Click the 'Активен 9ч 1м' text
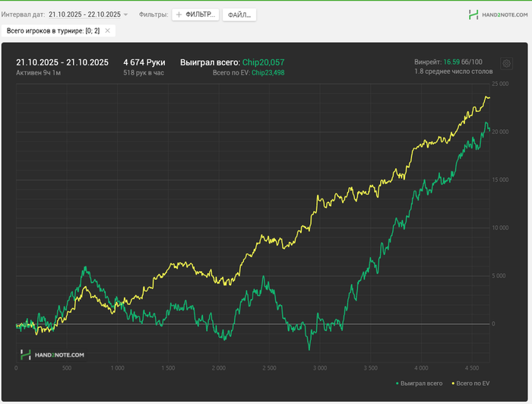The height and width of the screenshot is (404, 532). click(x=38, y=73)
